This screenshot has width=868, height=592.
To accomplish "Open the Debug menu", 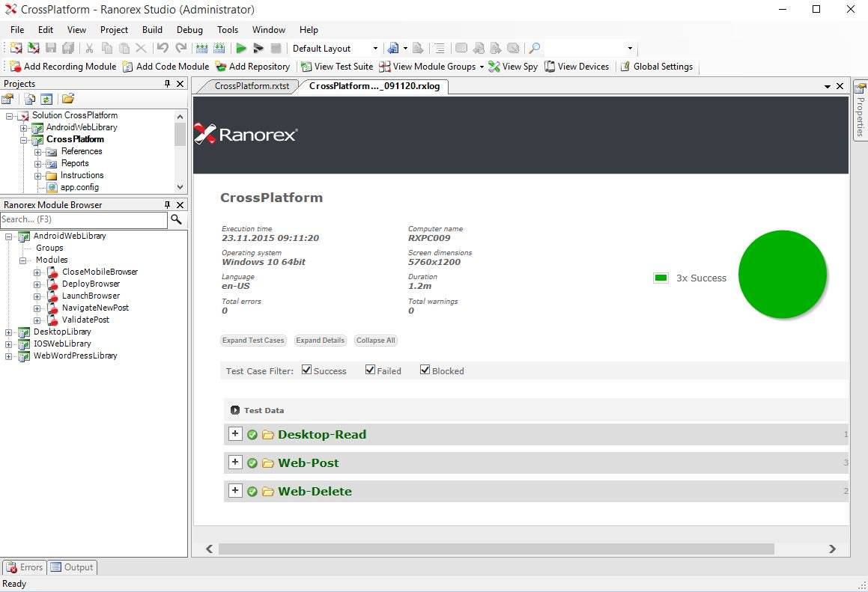I will coord(189,30).
